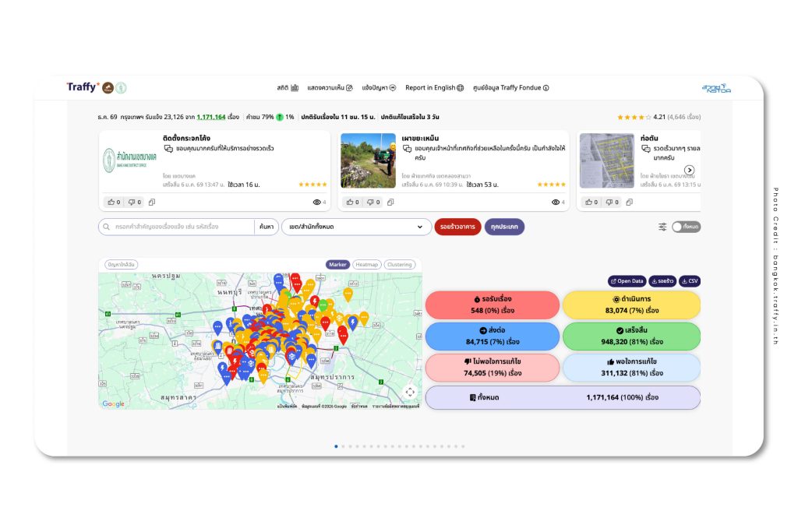
Task: Click the map fullscreen move icon
Action: tap(410, 392)
